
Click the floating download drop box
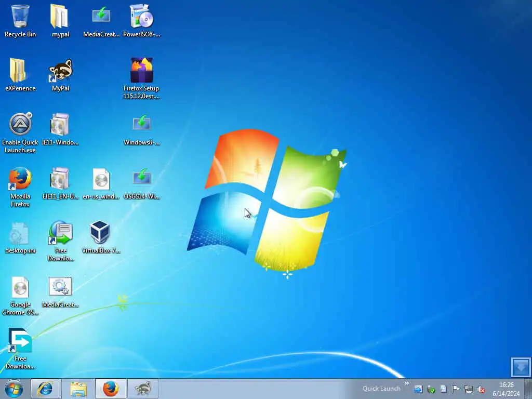coord(521,367)
